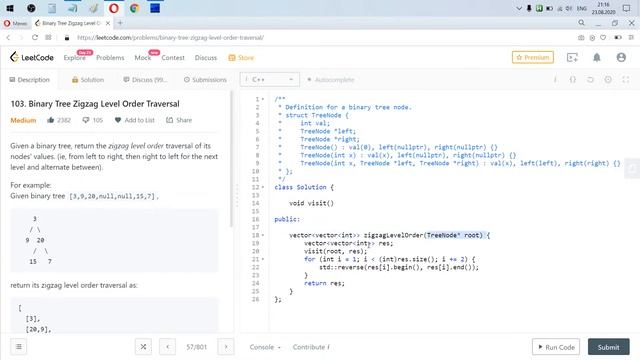The height and width of the screenshot is (360, 640).
Task: Collapse the code fold at line 21
Action: [x=263, y=259]
